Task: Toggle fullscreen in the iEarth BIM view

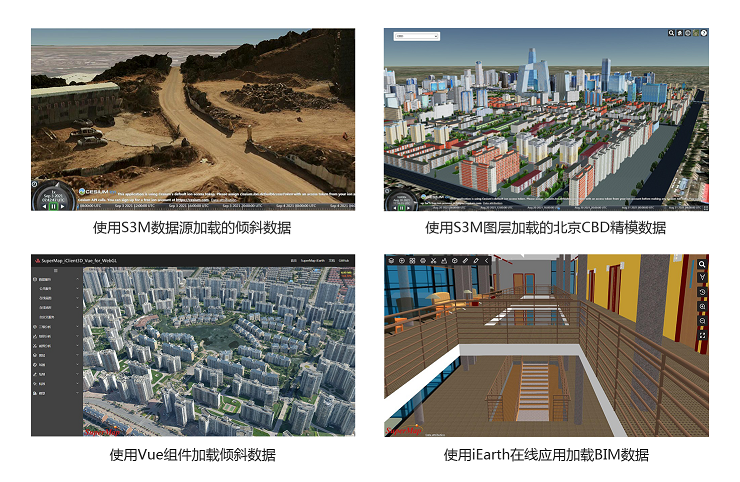Action: (702, 335)
